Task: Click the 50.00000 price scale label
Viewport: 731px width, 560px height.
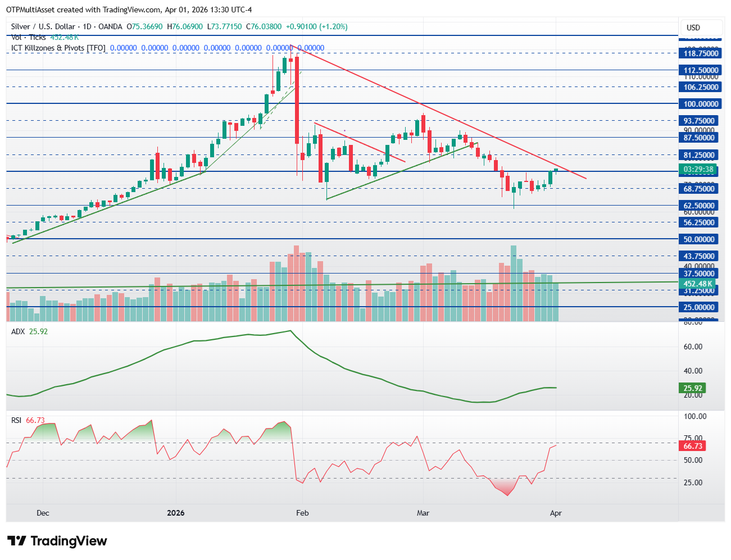Action: (698, 239)
